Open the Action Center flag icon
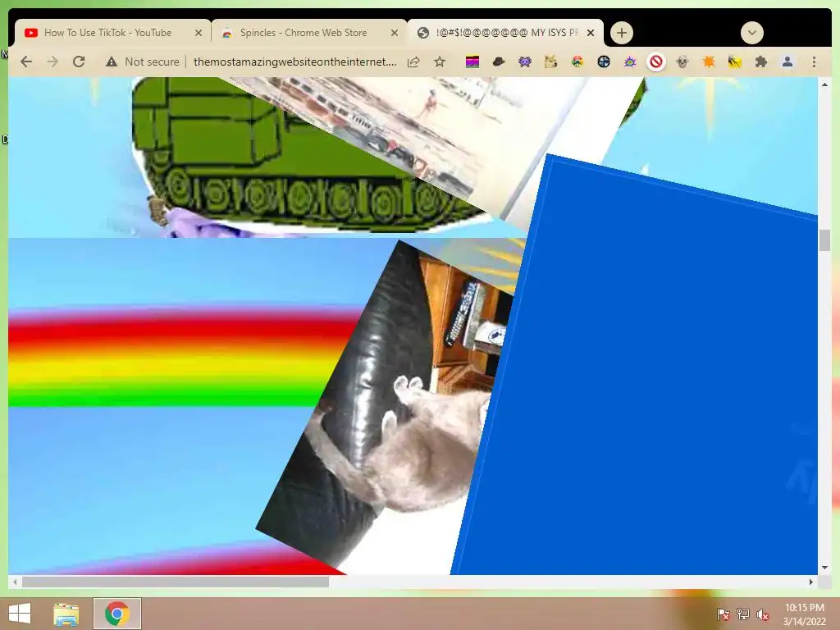The width and height of the screenshot is (840, 630). tap(724, 614)
